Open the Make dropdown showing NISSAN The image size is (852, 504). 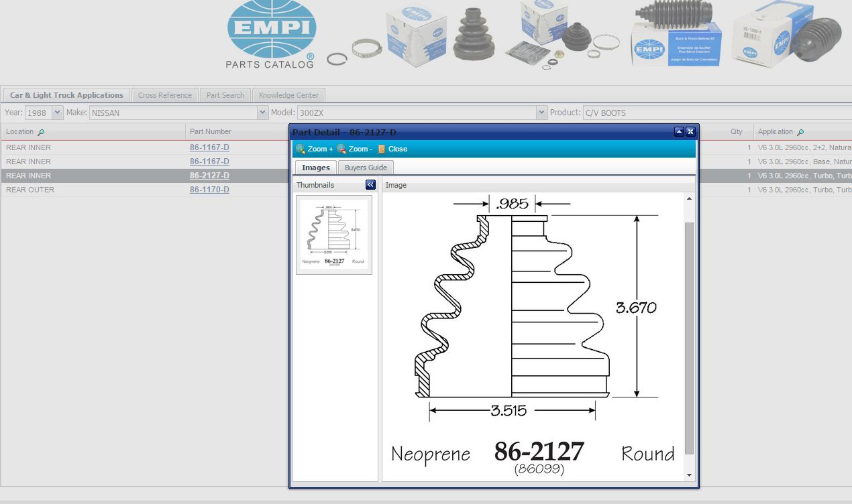click(263, 113)
